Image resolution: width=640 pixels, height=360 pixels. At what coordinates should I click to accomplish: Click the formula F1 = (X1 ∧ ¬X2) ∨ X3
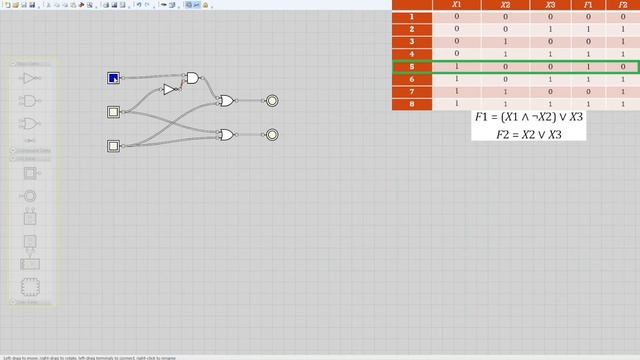[x=529, y=117]
